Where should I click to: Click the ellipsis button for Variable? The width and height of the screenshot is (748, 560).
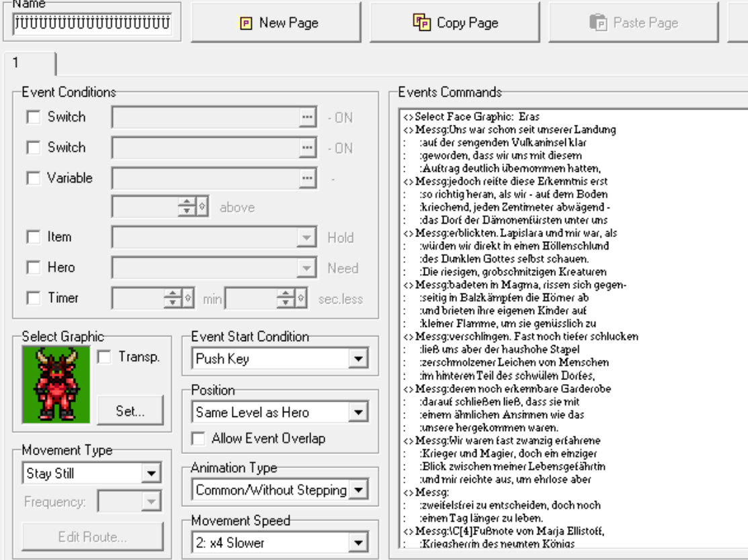[308, 178]
